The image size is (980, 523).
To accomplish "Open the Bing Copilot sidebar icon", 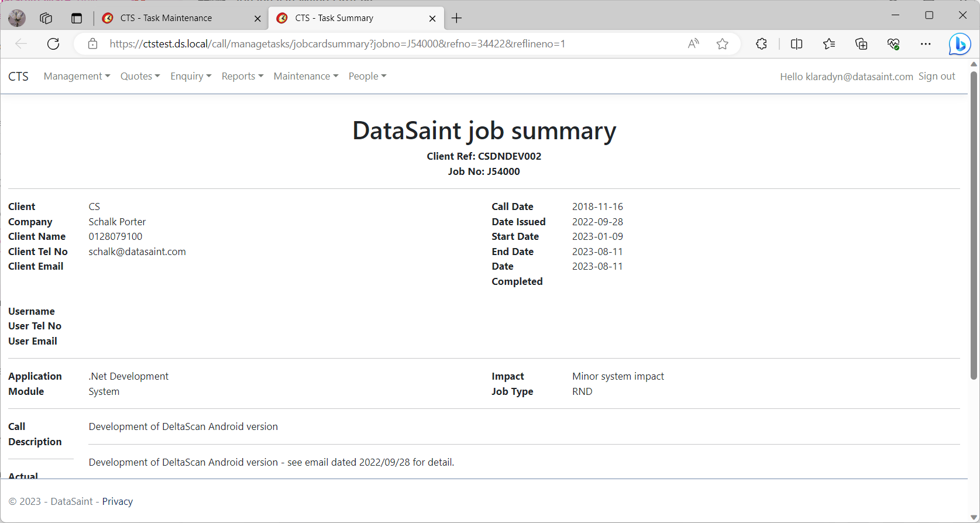I will click(960, 44).
